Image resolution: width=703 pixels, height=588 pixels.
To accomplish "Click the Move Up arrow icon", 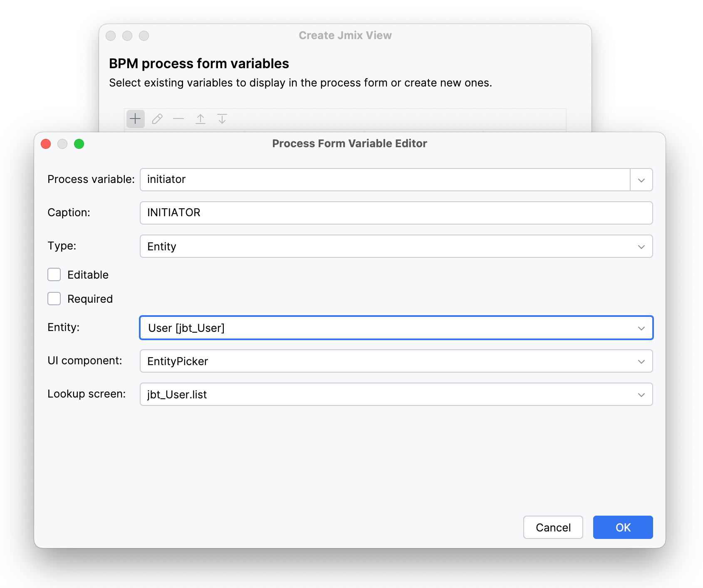I will tap(201, 119).
